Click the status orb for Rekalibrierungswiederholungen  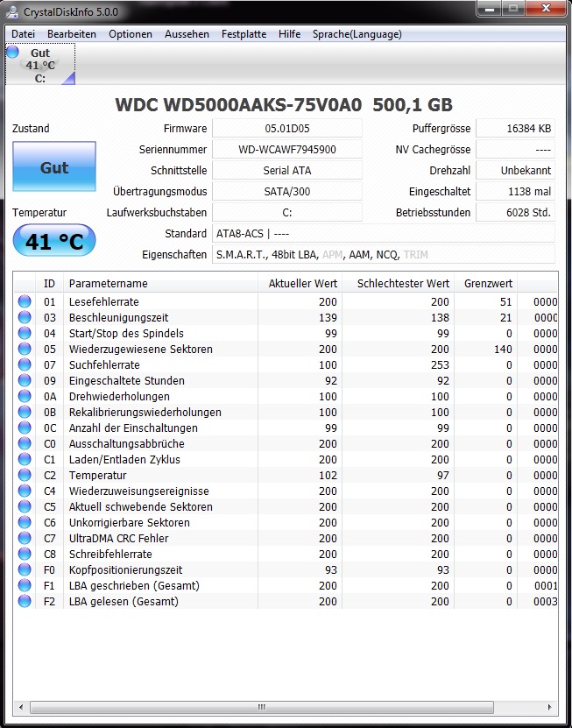25,413
